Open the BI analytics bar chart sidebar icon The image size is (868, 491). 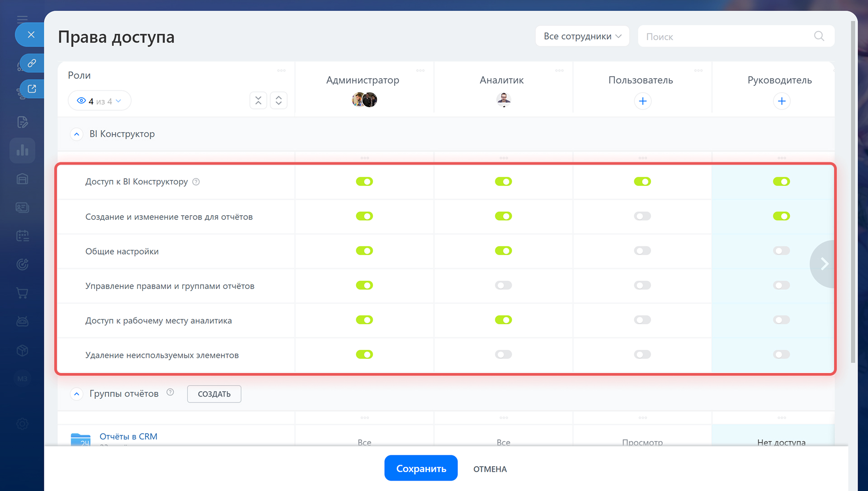[x=22, y=150]
